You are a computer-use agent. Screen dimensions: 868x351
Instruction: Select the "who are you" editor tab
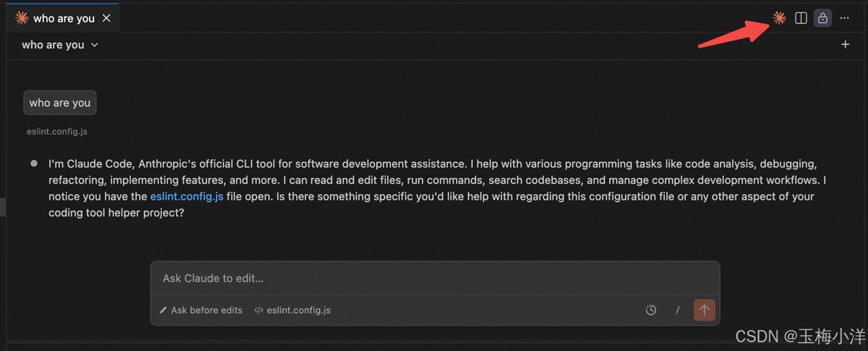(x=64, y=18)
